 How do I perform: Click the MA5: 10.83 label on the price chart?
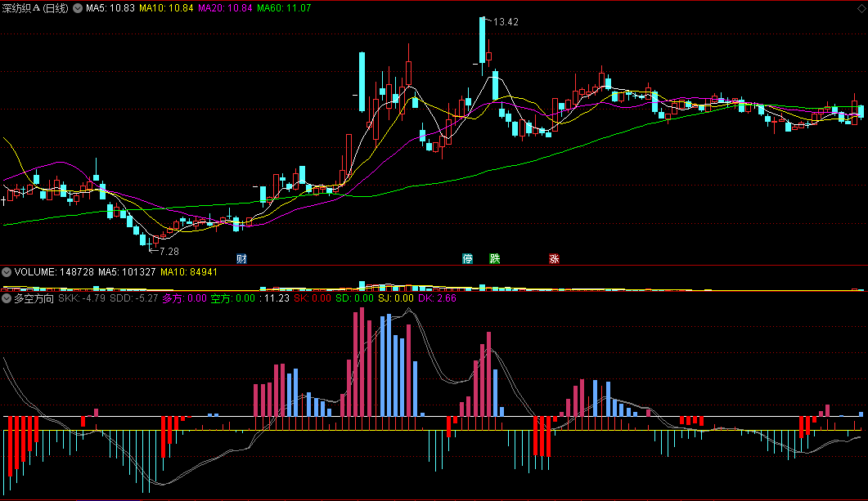click(110, 8)
